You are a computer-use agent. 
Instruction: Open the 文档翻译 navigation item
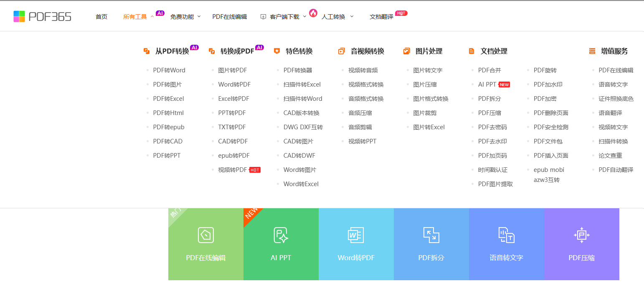[381, 17]
